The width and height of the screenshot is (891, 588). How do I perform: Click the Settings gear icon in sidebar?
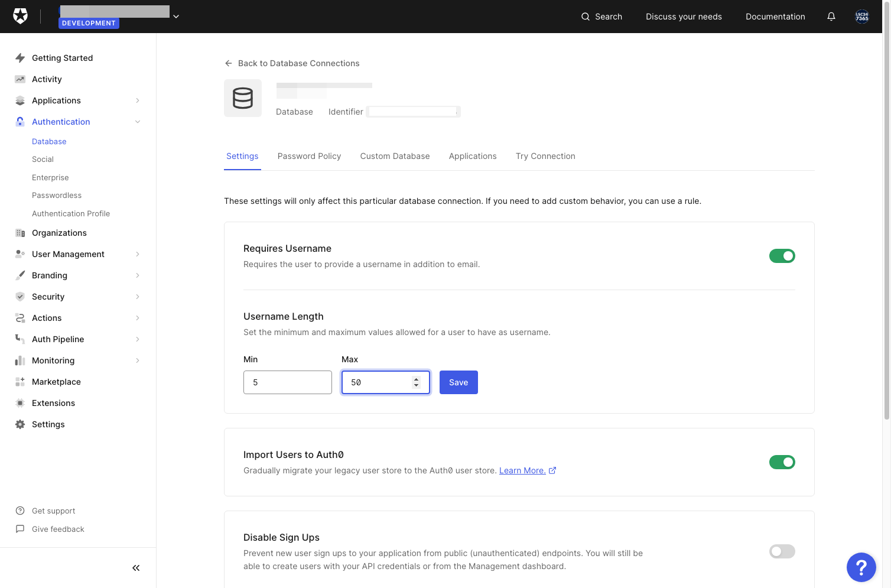20,424
